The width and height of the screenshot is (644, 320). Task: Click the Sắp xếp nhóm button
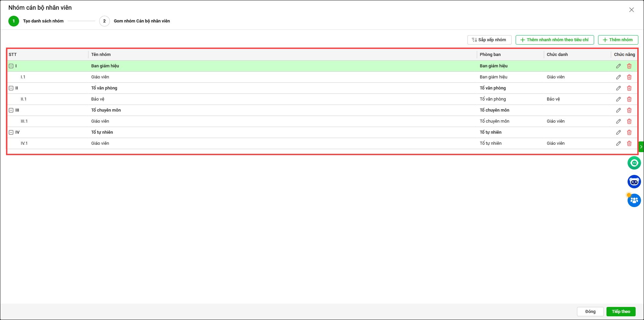489,40
